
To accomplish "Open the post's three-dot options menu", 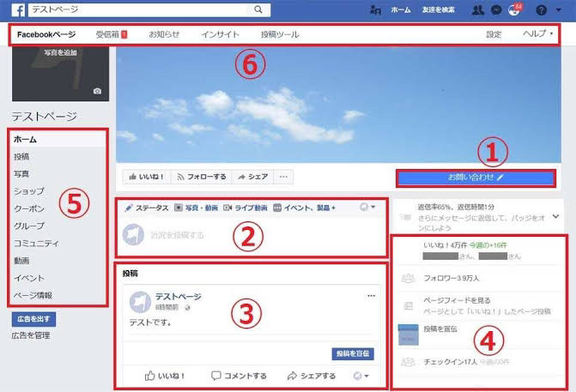I will [372, 295].
